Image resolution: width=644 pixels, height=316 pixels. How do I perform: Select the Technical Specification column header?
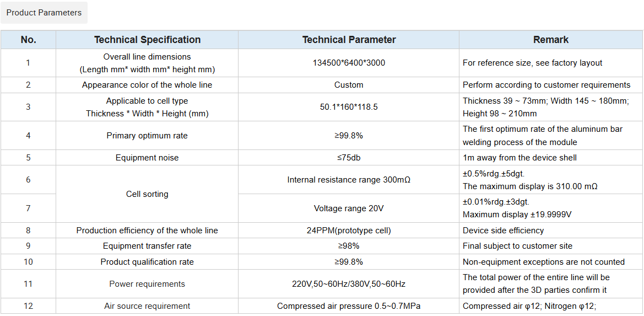click(147, 40)
